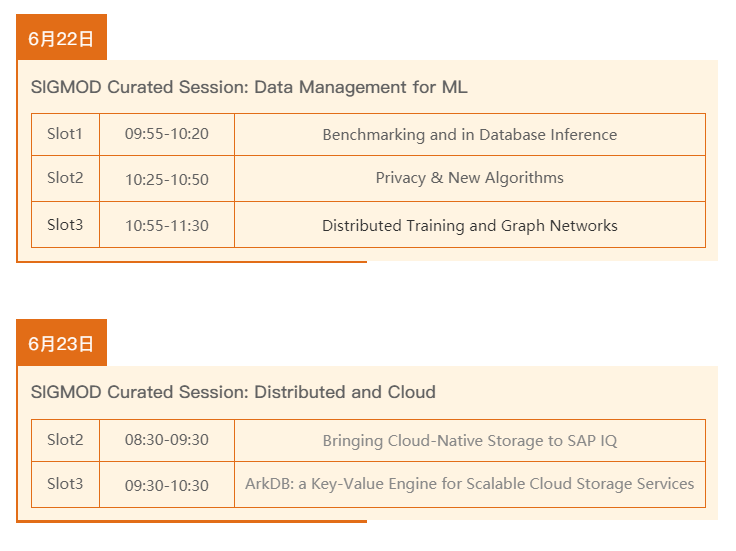Click the 09:55-10:20 time cell
736x551 pixels.
coord(167,134)
